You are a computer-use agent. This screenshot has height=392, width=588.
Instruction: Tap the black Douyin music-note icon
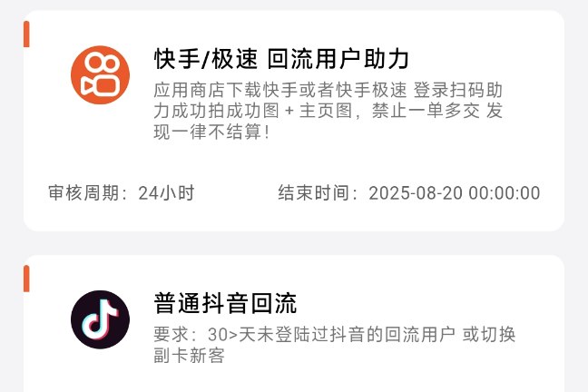coord(100,319)
